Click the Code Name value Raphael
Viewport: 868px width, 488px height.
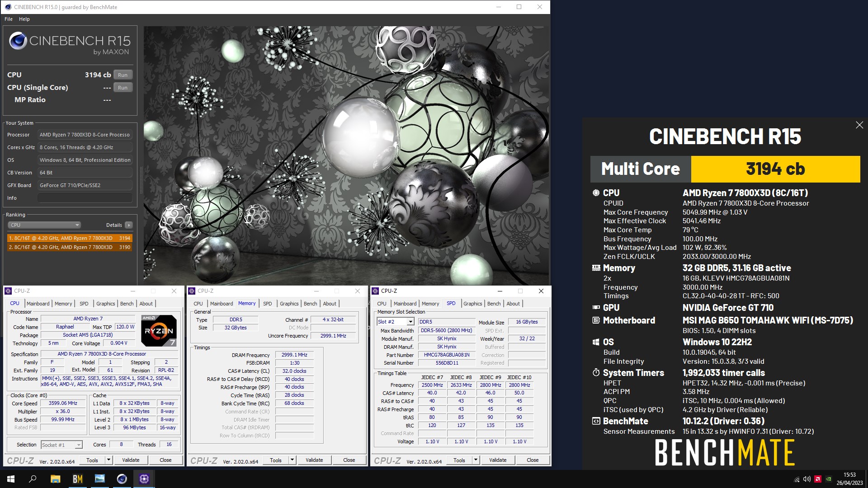(x=65, y=327)
